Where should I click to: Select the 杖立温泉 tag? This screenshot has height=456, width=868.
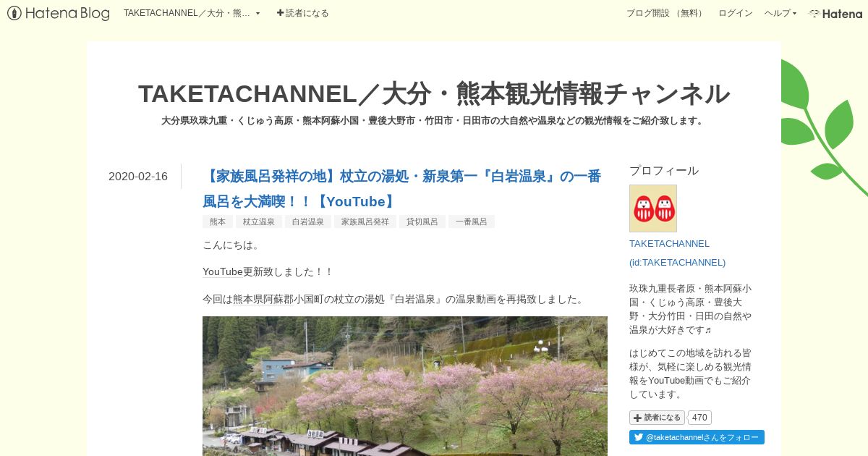pyautogui.click(x=259, y=221)
